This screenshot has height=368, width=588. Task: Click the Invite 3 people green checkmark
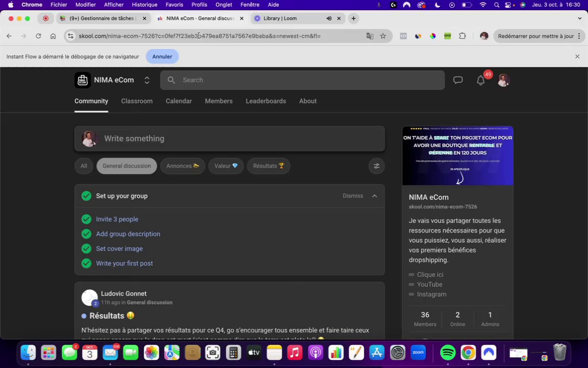coord(86,219)
